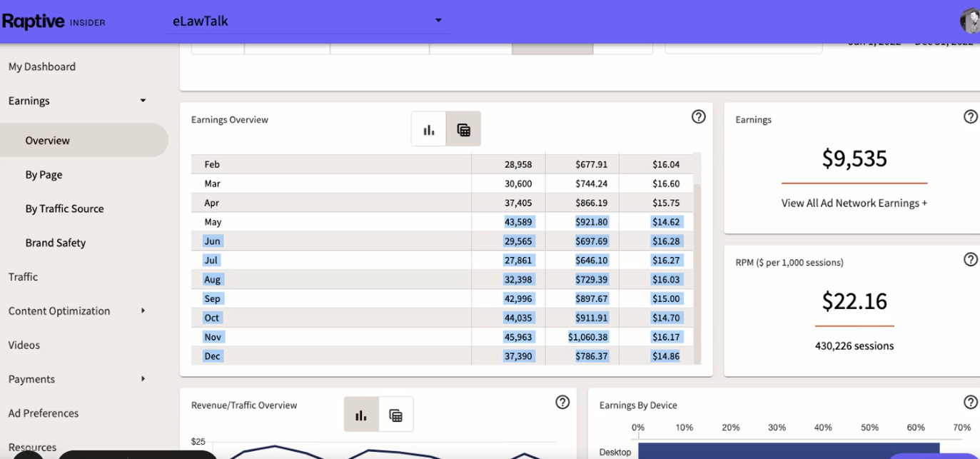Open help for Earnings Overview panel
The width and height of the screenshot is (980, 459).
point(699,116)
